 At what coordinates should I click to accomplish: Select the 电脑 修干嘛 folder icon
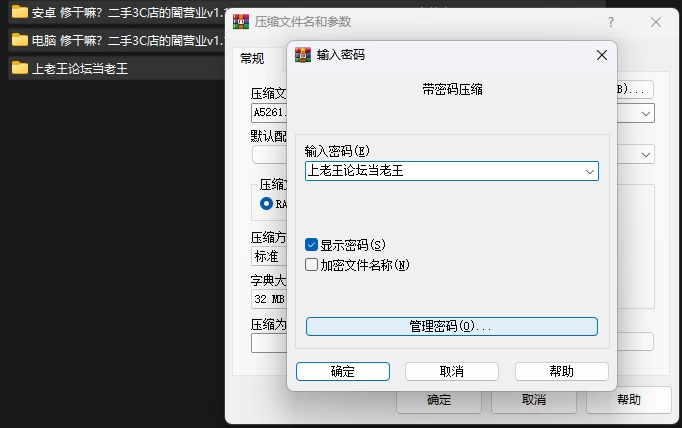(20, 40)
